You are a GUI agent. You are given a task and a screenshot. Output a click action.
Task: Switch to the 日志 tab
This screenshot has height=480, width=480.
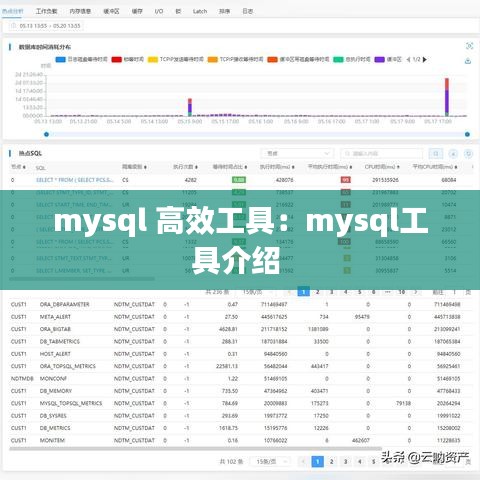click(x=247, y=11)
